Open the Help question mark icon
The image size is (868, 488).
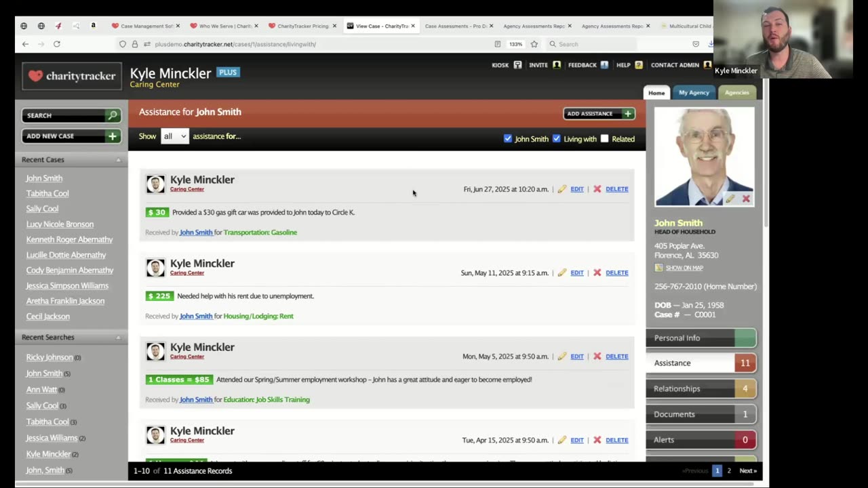(x=638, y=65)
